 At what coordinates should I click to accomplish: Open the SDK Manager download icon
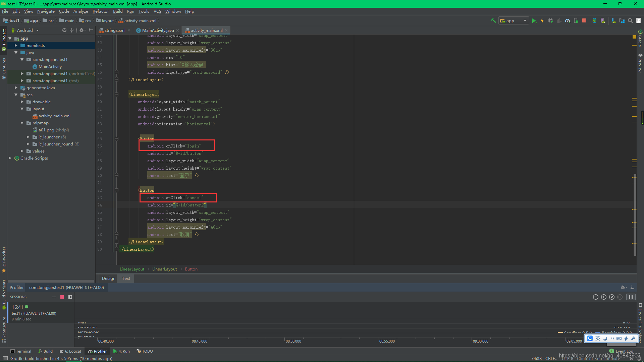pos(613,21)
